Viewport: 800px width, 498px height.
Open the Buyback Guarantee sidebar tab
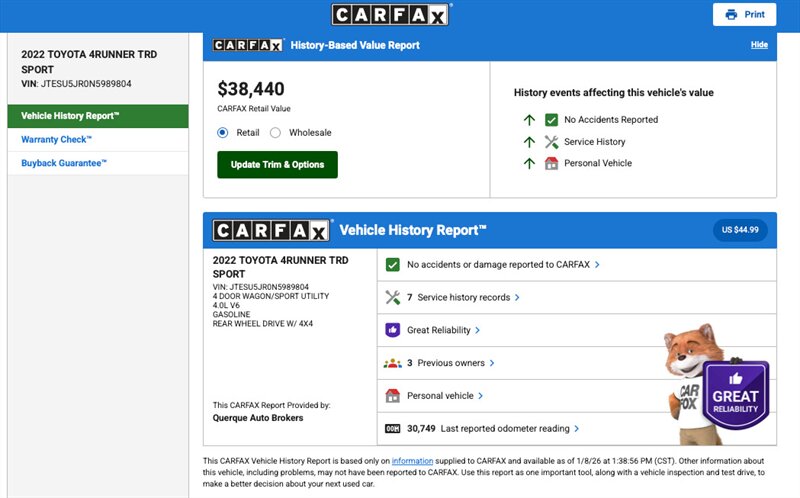[x=64, y=163]
